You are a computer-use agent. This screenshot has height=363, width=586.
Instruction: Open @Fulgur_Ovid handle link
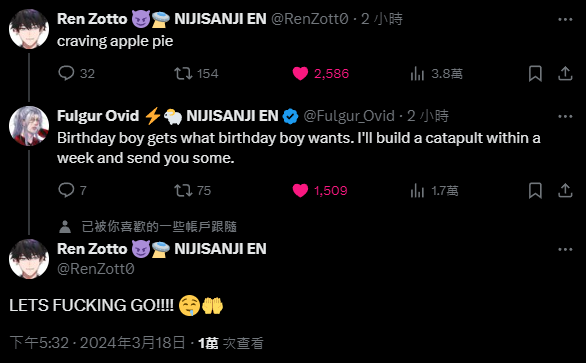coord(349,116)
